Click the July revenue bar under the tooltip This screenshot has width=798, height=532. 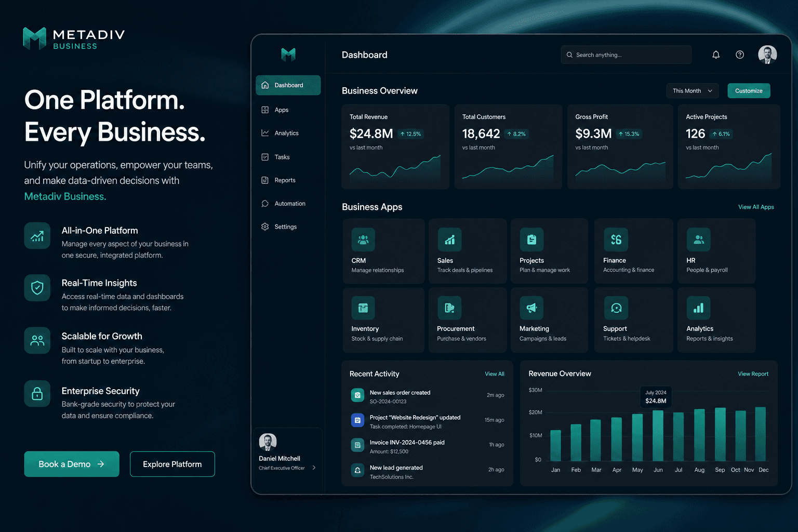[x=658, y=436]
